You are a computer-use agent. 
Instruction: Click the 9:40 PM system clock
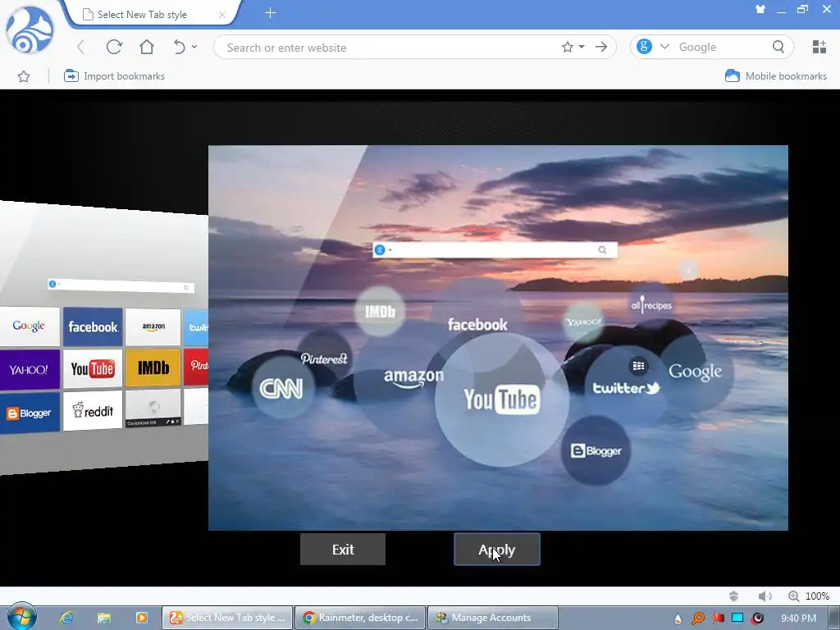tap(798, 619)
